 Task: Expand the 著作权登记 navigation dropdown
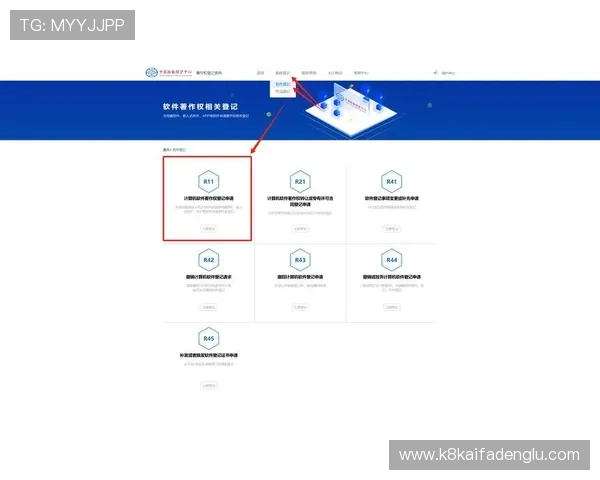(x=283, y=73)
